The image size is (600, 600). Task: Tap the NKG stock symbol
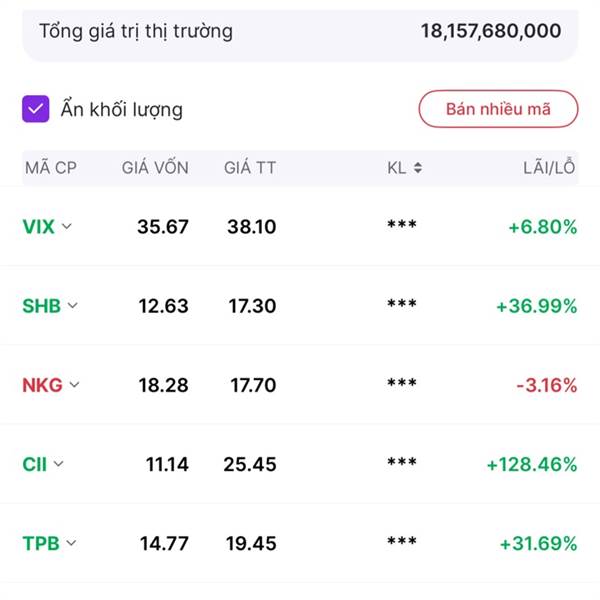42,385
